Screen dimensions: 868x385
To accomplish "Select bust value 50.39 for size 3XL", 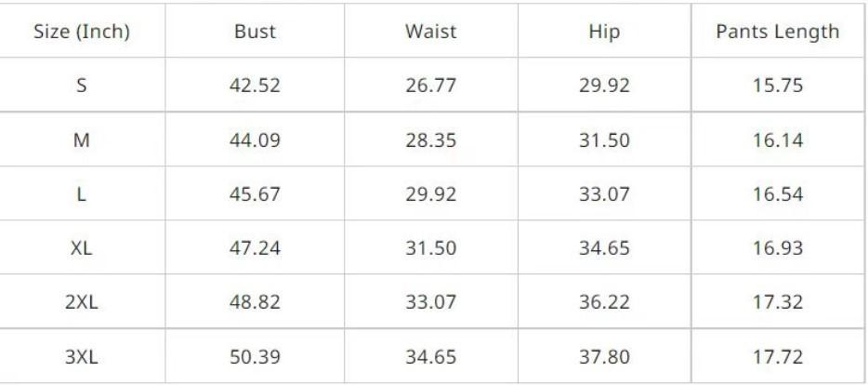I will 255,356.
